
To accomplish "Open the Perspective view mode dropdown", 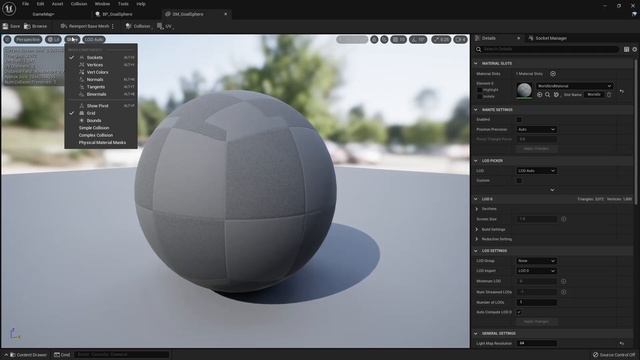I will click(x=28, y=40).
